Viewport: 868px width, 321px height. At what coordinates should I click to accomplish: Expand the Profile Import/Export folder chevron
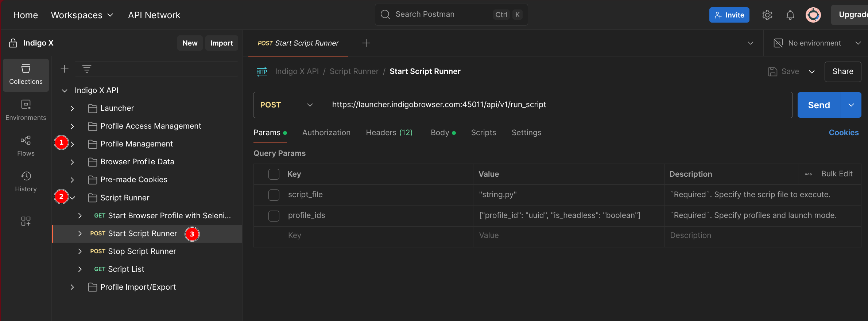coord(72,287)
